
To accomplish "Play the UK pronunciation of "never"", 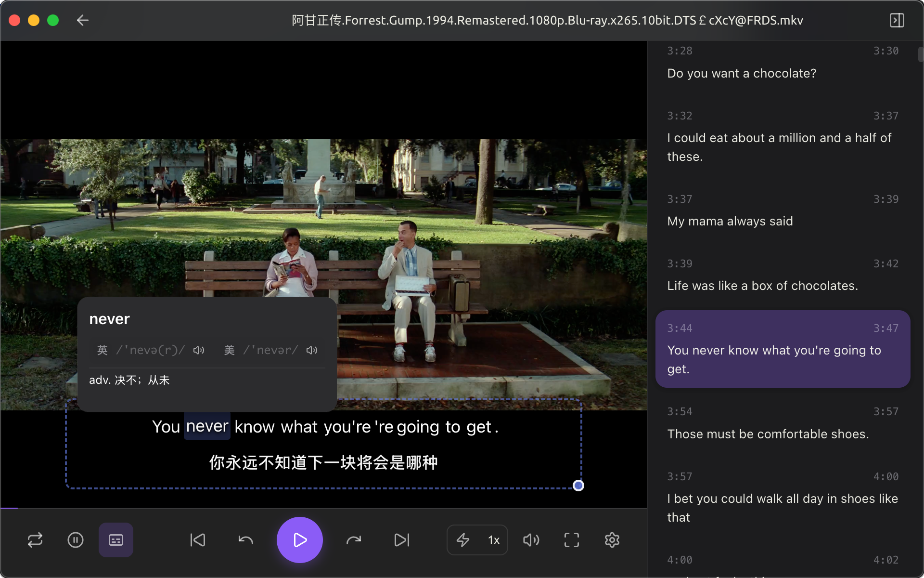I will pyautogui.click(x=198, y=350).
